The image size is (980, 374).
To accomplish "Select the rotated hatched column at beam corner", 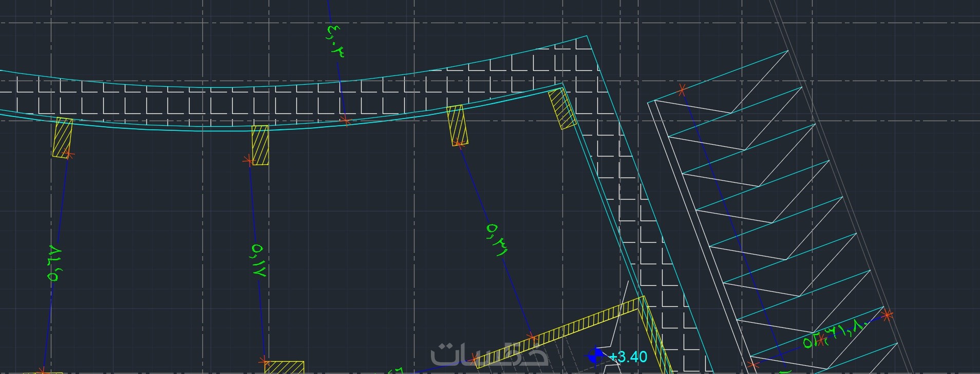I will tap(562, 109).
